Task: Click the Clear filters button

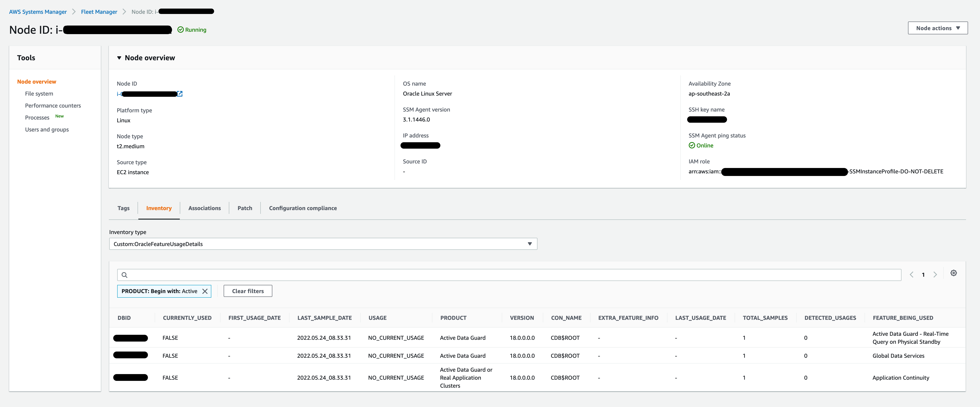Action: tap(248, 291)
